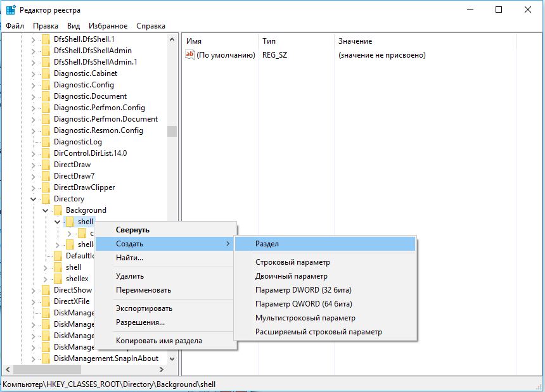This screenshot has width=545, height=392.
Task: Click the DirectDraw7 folder icon
Action: (x=46, y=176)
